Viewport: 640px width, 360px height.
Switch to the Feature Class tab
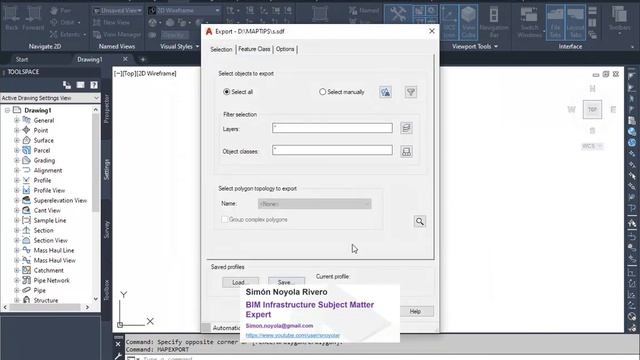click(x=254, y=49)
